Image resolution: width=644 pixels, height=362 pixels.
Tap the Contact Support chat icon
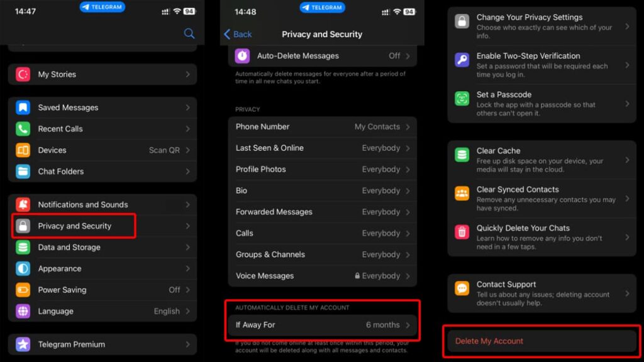click(x=462, y=288)
